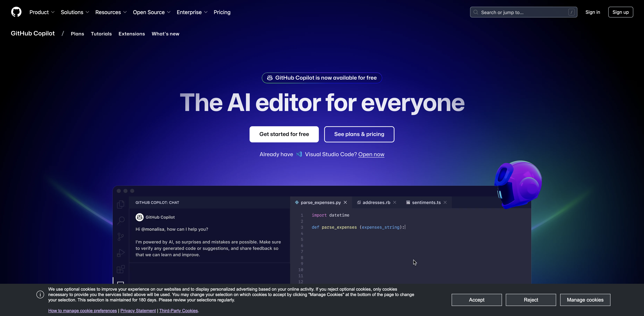This screenshot has width=644, height=316.
Task: Click Copilot icon in the free banner
Action: (x=270, y=78)
